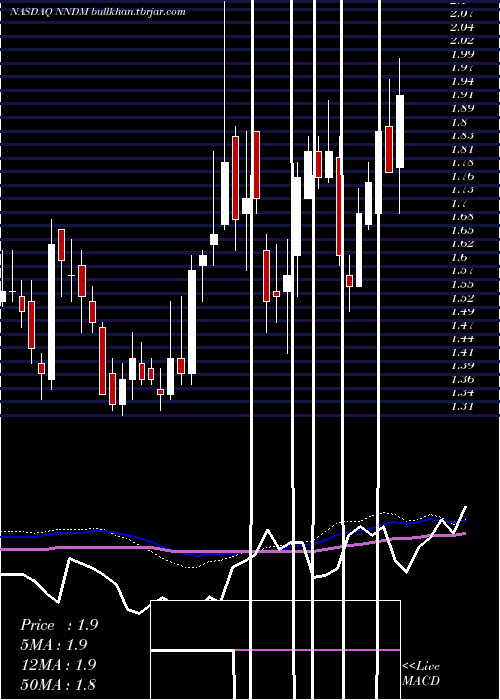Click the NASDAQ NNDM chart title text

[49, 12]
